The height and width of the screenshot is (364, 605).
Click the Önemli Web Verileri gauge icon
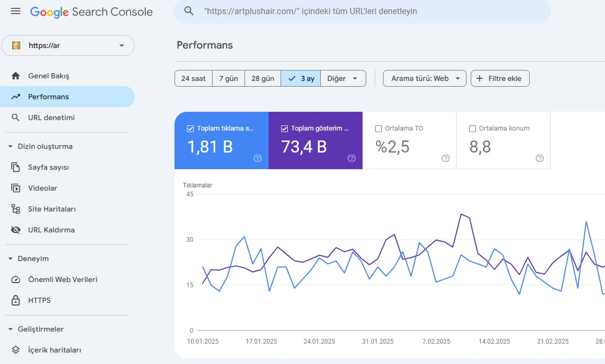click(x=16, y=279)
